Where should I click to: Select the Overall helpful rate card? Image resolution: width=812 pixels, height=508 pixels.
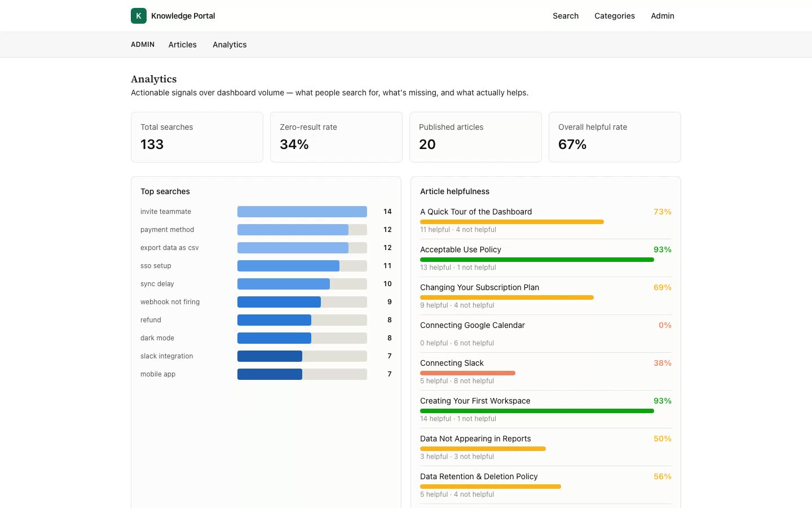(x=615, y=137)
